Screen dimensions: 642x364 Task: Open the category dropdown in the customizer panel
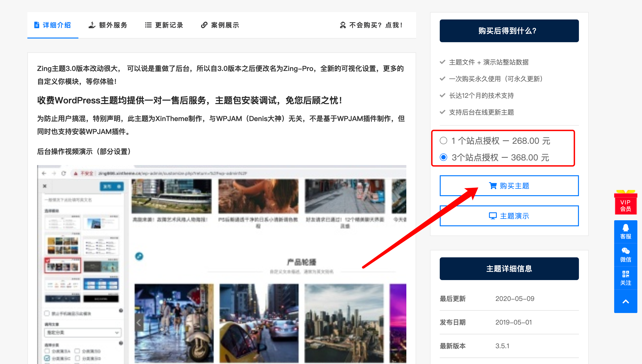pos(83,332)
